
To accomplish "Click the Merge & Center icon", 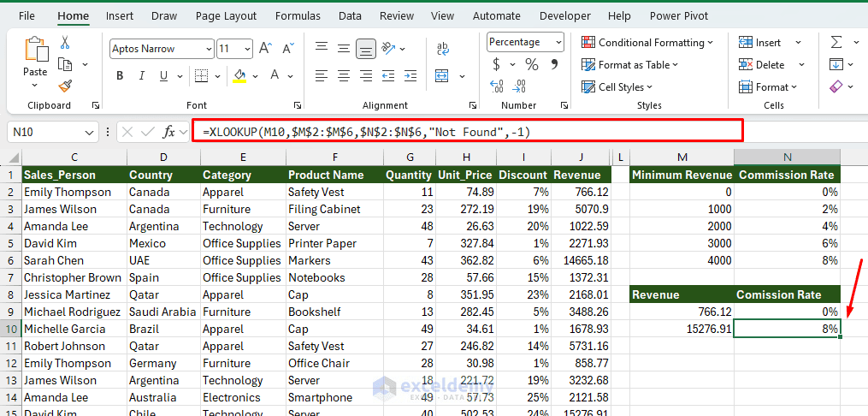I will (442, 75).
